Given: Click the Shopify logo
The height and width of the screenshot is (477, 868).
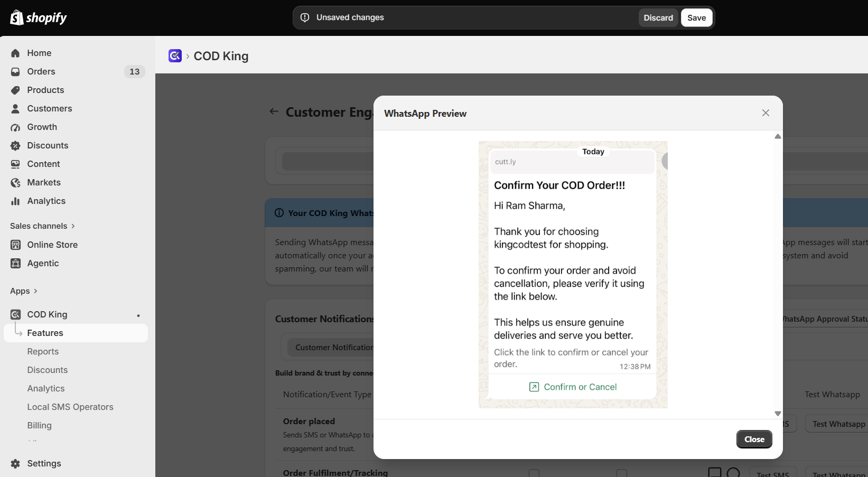Looking at the screenshot, I should (39, 17).
